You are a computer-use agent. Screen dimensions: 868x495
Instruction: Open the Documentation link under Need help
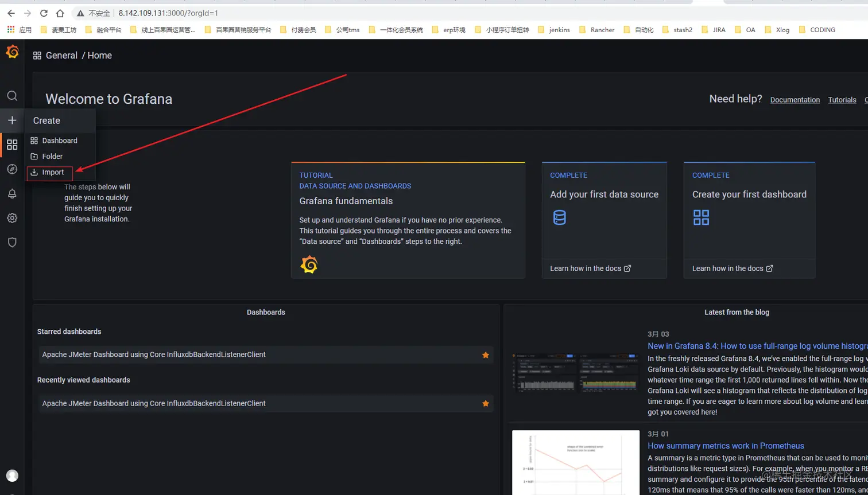(x=795, y=100)
